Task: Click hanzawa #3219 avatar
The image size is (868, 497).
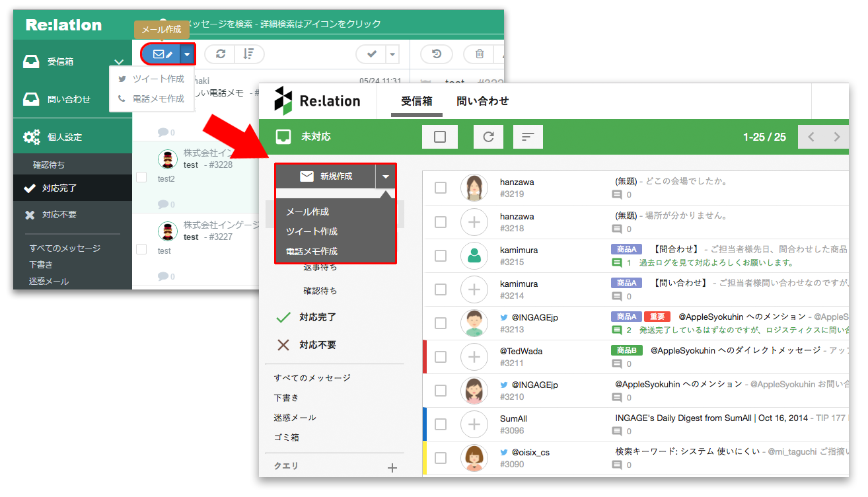Action: pos(474,188)
